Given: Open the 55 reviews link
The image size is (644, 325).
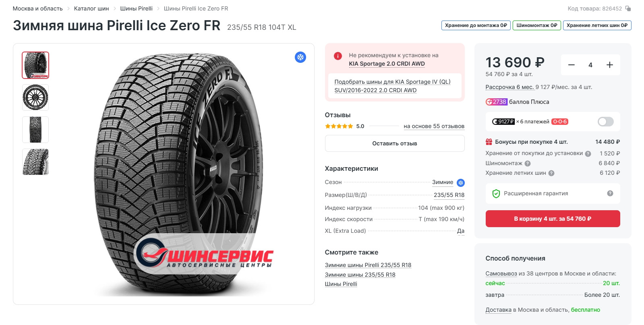Looking at the screenshot, I should coord(434,126).
